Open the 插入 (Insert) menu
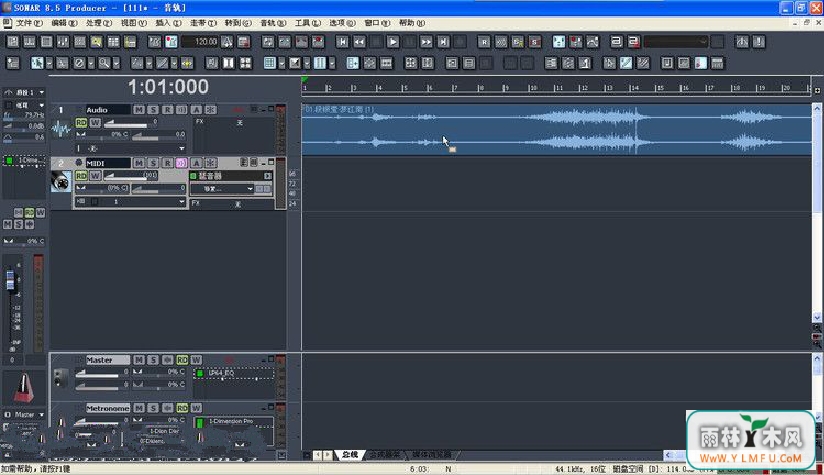 coord(168,23)
